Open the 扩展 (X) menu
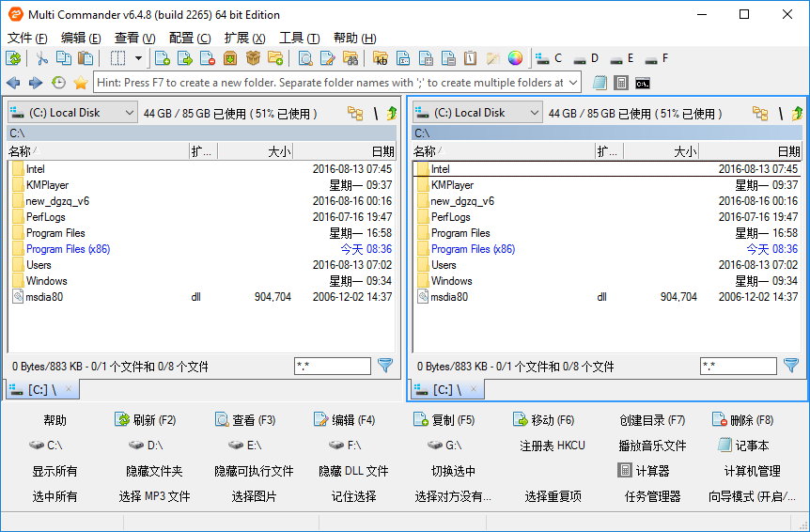This screenshot has width=810, height=532. point(245,39)
